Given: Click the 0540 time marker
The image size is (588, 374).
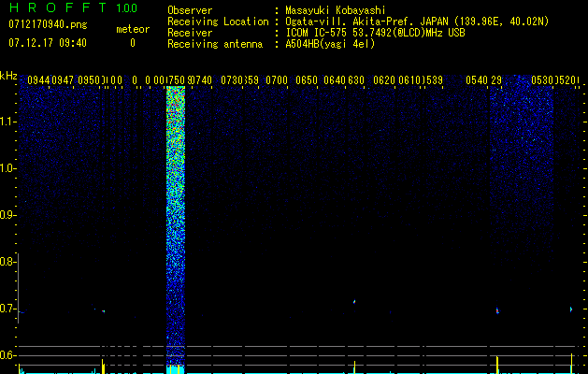Looking at the screenshot, I should pos(477,79).
